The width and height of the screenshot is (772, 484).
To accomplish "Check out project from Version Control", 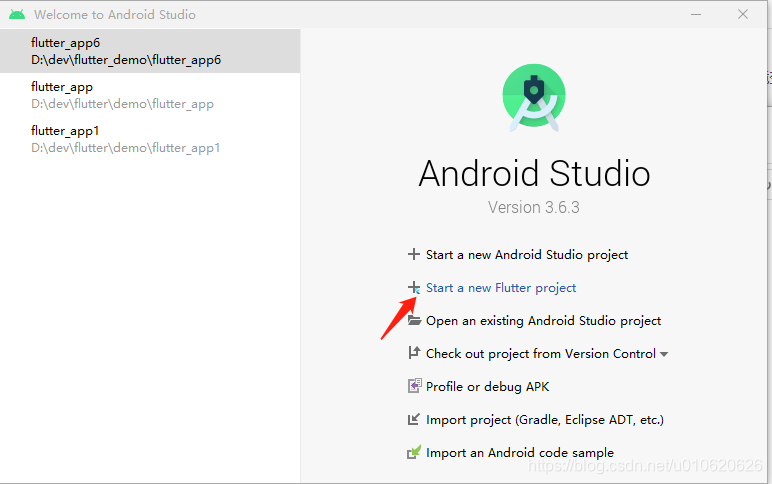I will tap(541, 354).
